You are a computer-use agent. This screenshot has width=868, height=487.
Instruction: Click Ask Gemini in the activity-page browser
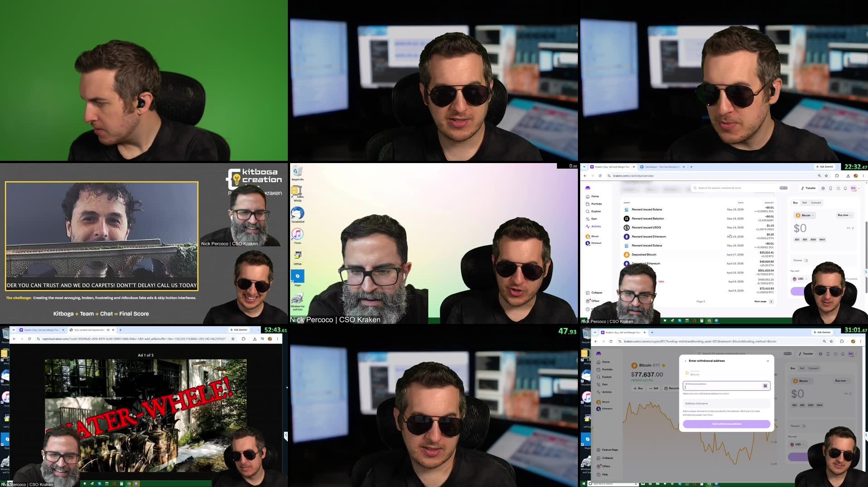tap(824, 167)
